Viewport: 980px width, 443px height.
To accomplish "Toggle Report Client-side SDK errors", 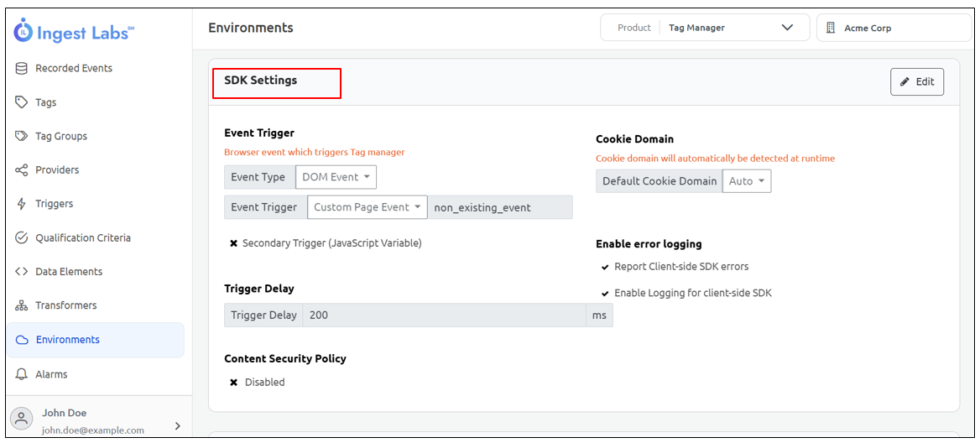I will [x=605, y=267].
